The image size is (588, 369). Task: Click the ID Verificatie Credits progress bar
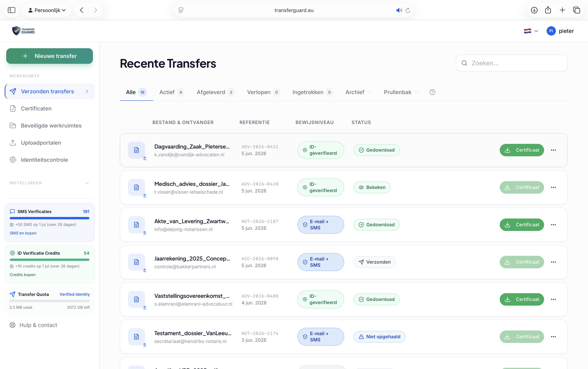point(50,260)
